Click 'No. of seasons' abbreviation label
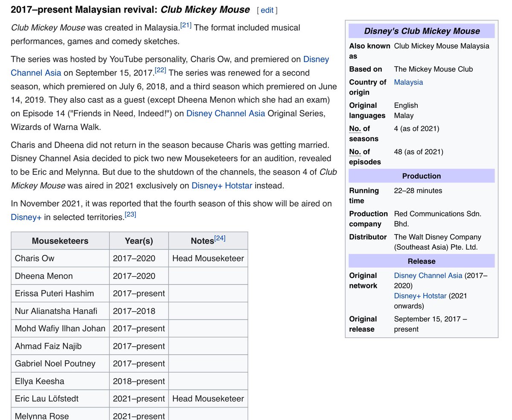The height and width of the screenshot is (420, 512). [364, 133]
